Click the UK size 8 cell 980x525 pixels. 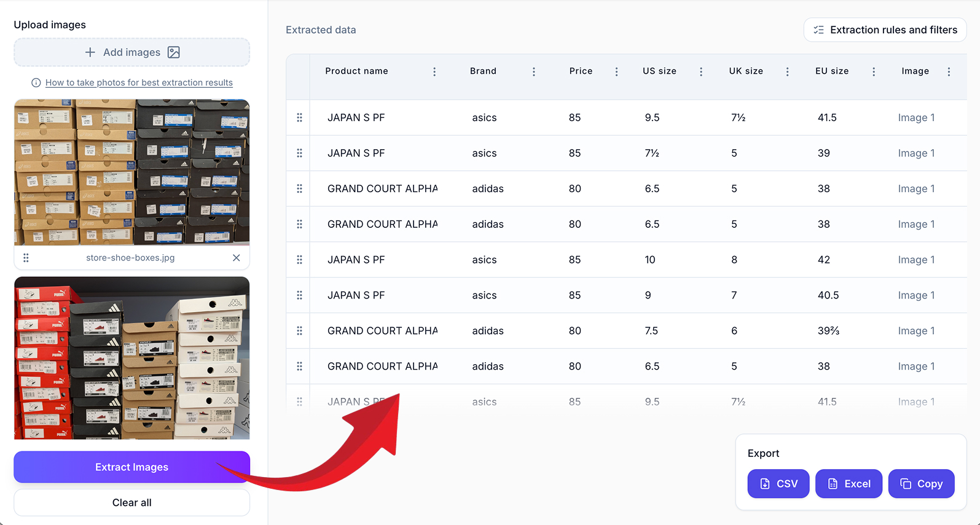pos(734,260)
